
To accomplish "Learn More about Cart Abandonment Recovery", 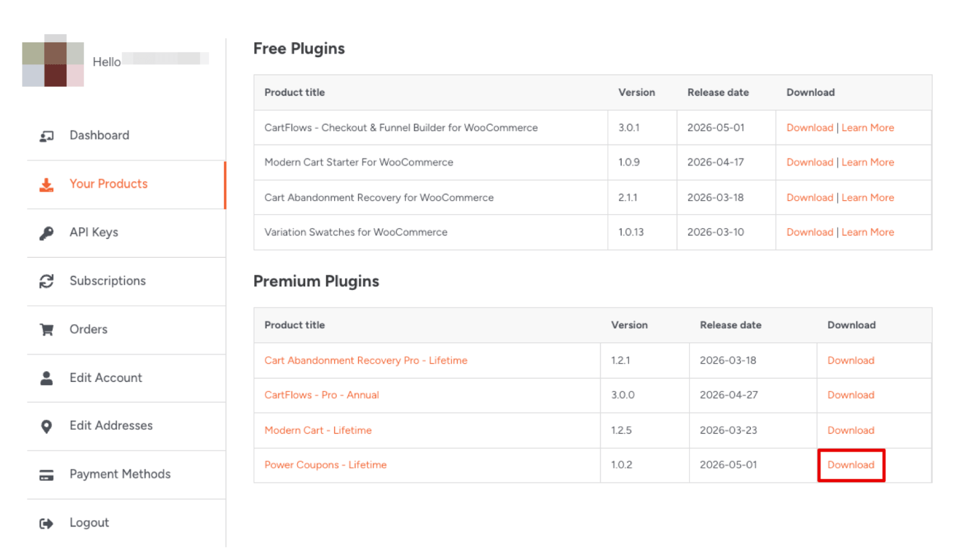I will [868, 198].
